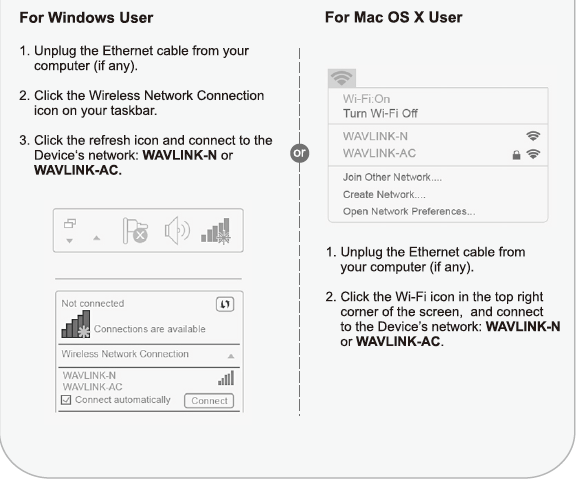Select WAVLINK-AC in the Windows network list
The image size is (576, 487).
click(x=93, y=387)
